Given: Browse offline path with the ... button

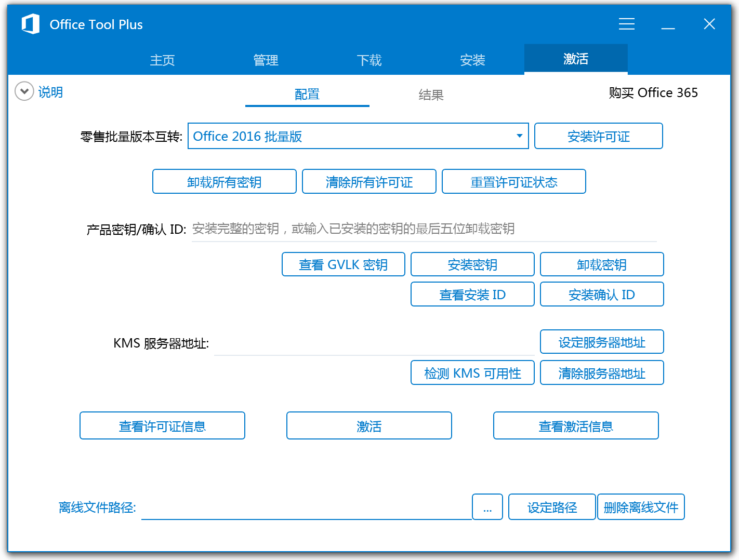Looking at the screenshot, I should click(x=487, y=507).
